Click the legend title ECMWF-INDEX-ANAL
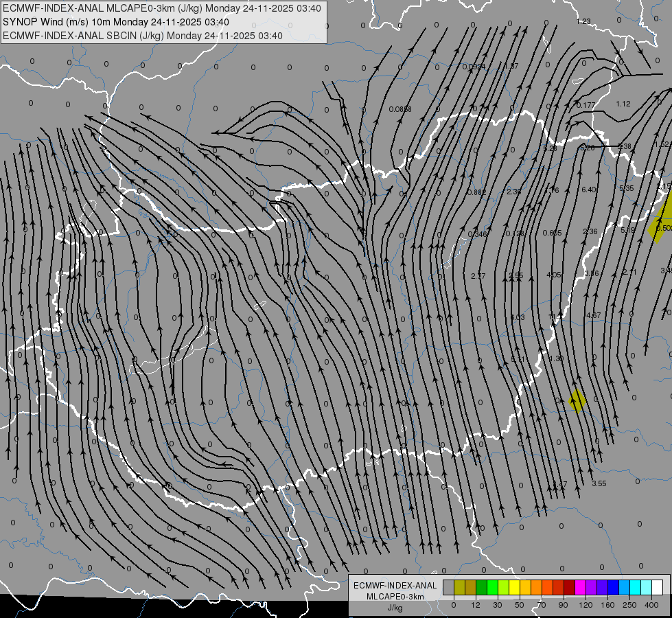672x618 pixels. point(395,586)
